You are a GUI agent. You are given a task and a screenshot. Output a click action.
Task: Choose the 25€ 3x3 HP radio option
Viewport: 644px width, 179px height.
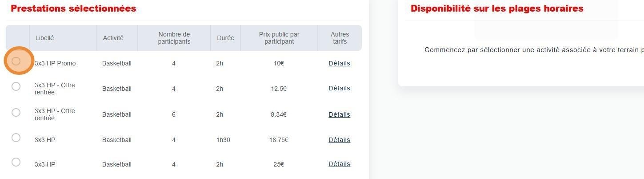(x=16, y=162)
